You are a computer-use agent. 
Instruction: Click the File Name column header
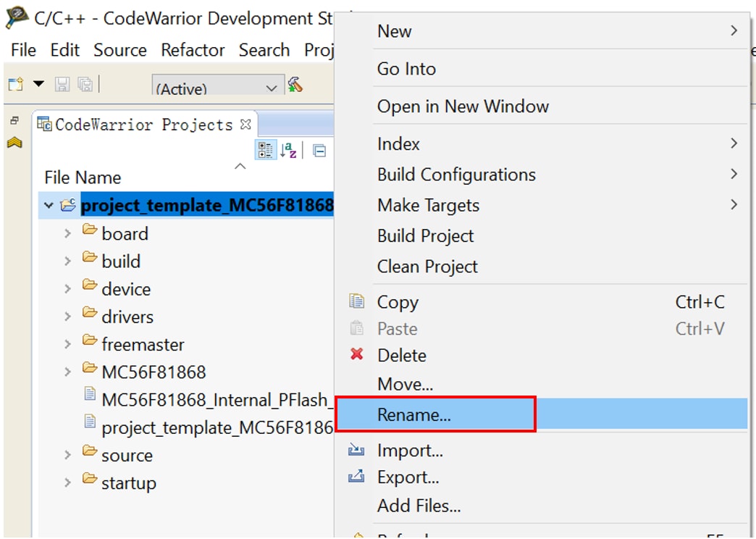tap(83, 177)
